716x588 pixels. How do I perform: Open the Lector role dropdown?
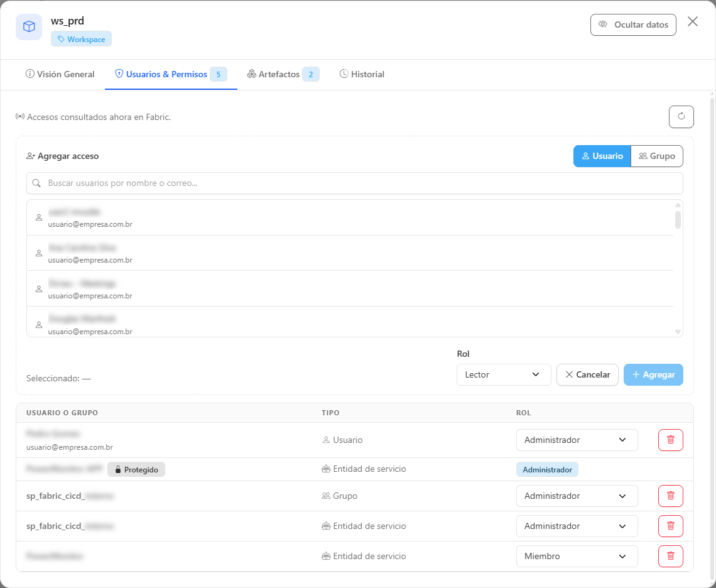504,374
